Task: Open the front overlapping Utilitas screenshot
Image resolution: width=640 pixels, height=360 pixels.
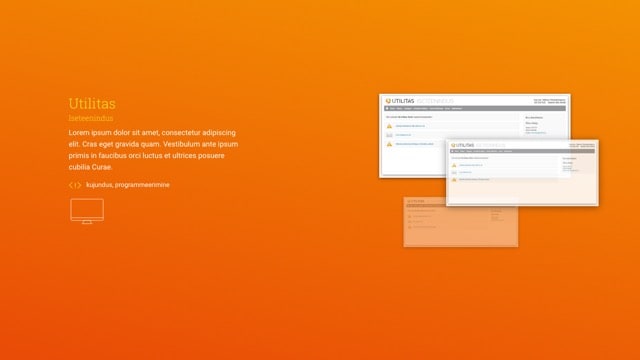Action: [522, 172]
